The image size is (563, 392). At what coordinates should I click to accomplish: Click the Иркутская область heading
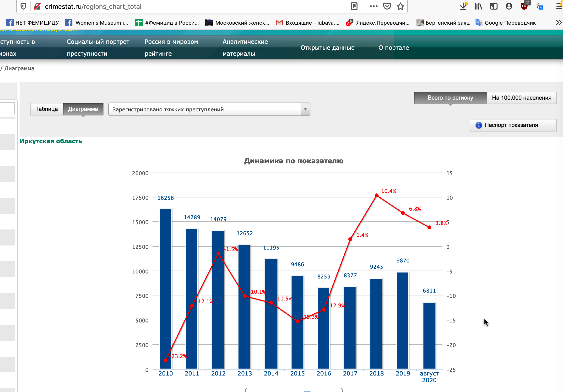pos(51,141)
